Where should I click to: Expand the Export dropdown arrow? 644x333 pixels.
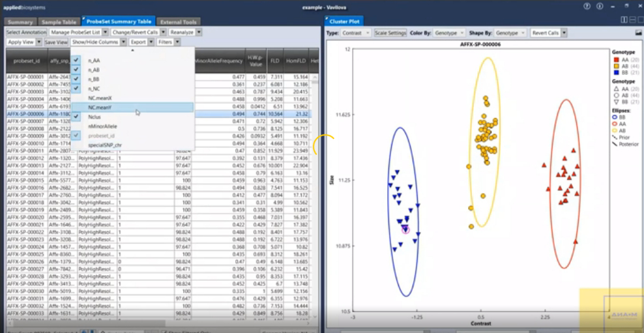[x=151, y=42]
